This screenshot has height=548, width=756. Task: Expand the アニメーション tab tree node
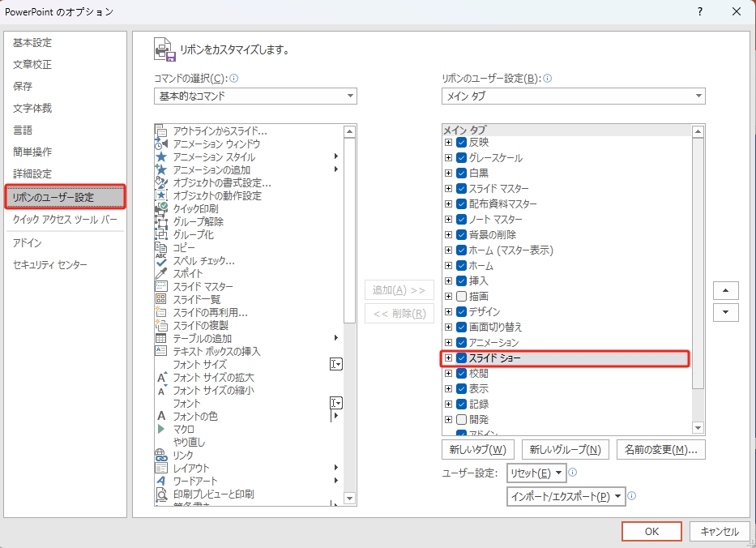(448, 342)
